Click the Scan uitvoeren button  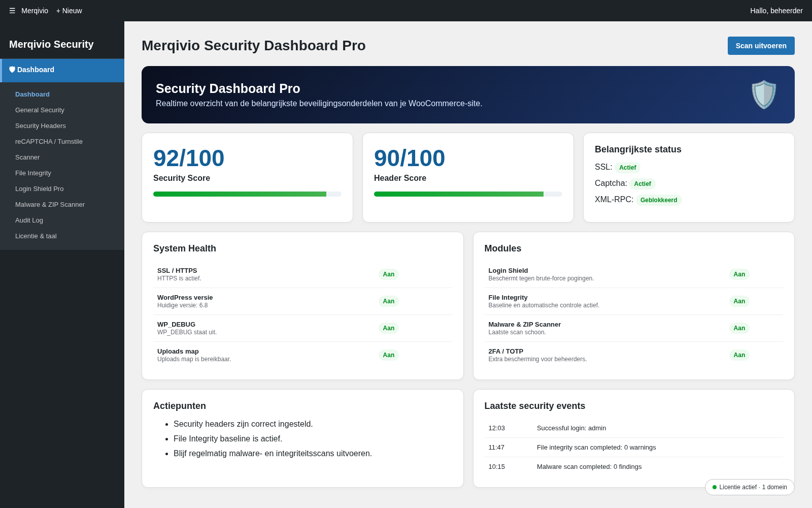[x=761, y=46]
